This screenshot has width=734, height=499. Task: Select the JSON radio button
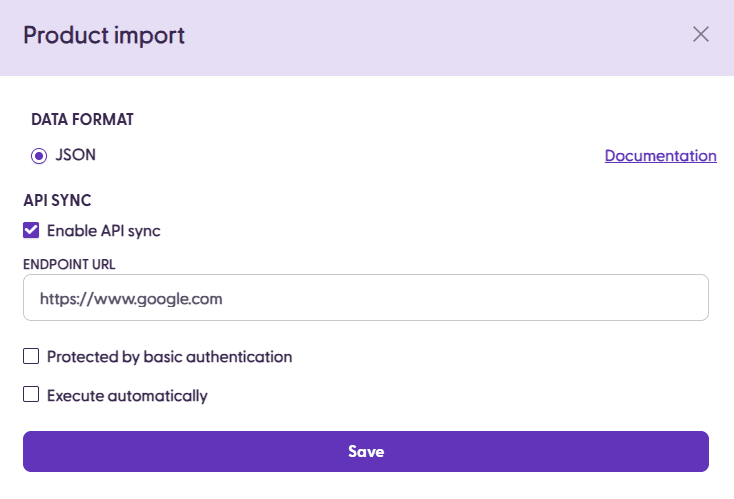click(x=39, y=156)
